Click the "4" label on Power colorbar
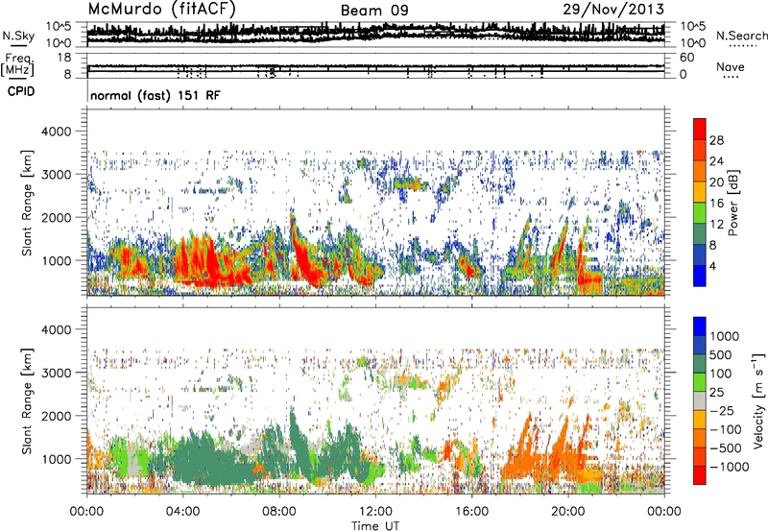 point(712,266)
